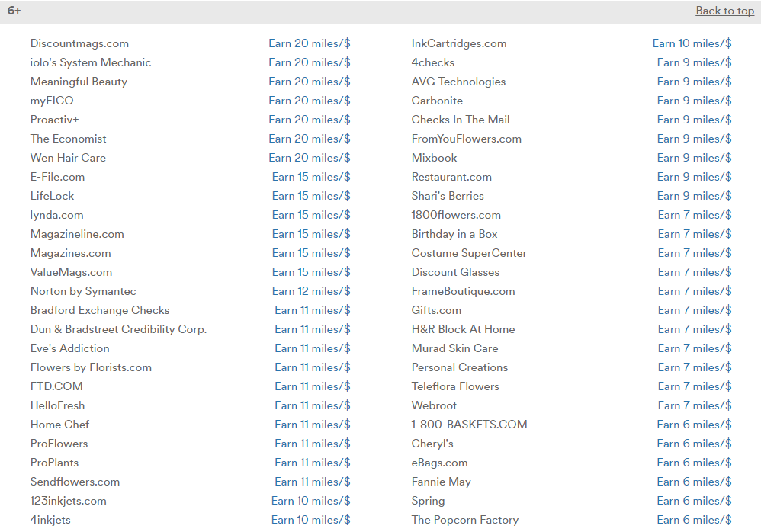Viewport: 761px width, 532px height.
Task: Click the myFICO Earn 20 miles/$ link
Action: [309, 101]
